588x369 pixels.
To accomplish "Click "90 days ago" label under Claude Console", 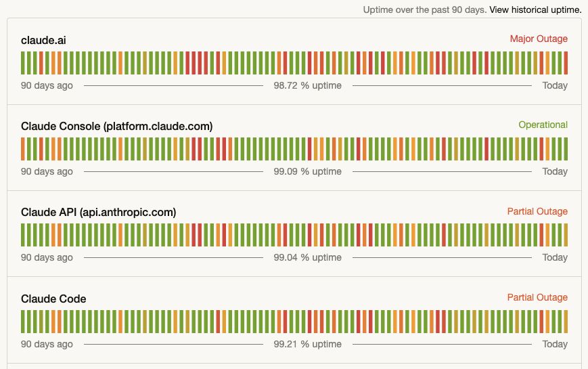I will [47, 171].
